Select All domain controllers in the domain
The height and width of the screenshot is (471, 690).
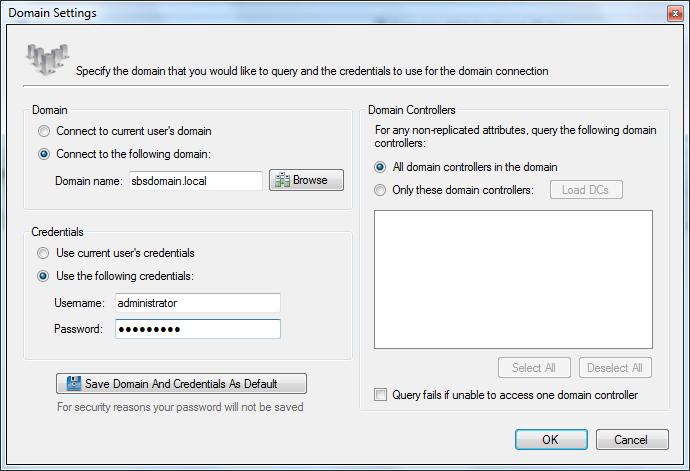tap(380, 167)
